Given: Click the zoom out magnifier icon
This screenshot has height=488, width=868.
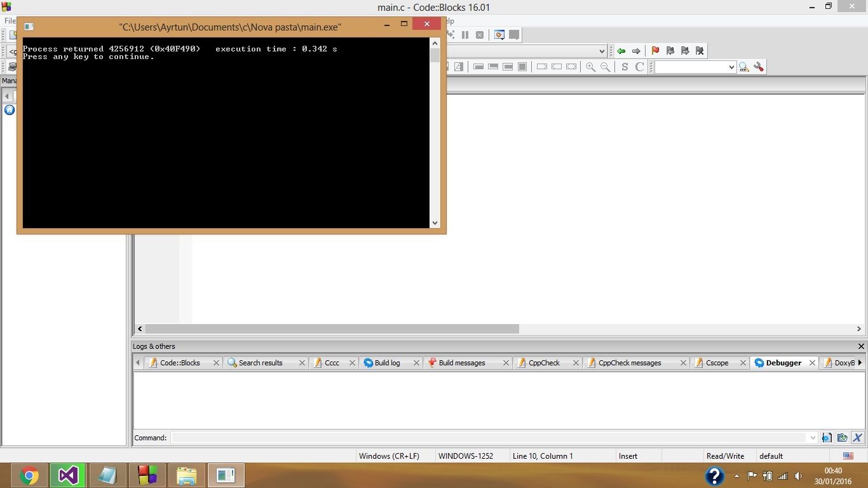Looking at the screenshot, I should (x=606, y=67).
